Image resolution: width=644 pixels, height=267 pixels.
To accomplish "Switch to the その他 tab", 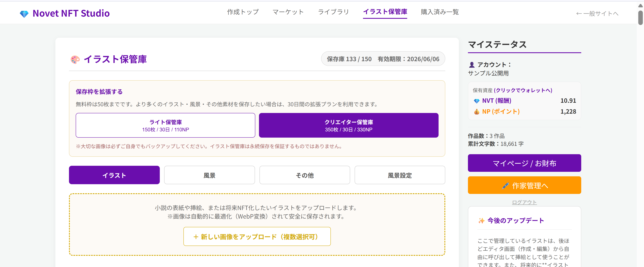I will (305, 175).
